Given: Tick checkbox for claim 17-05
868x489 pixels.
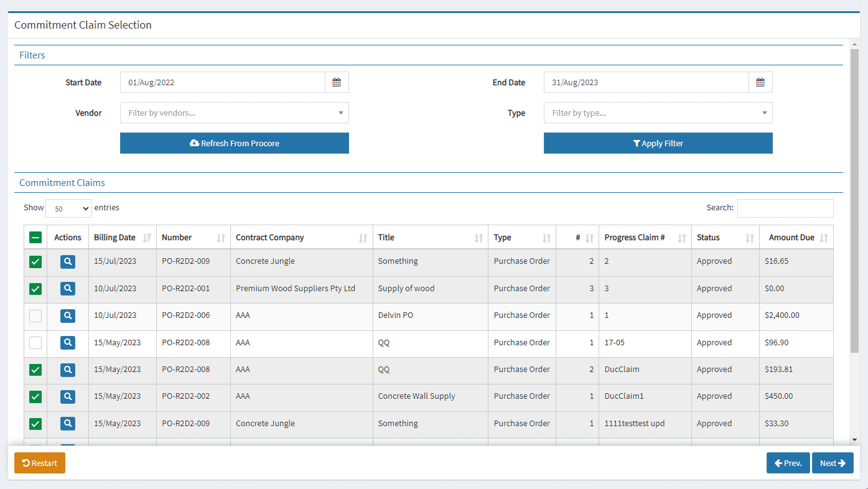Looking at the screenshot, I should 35,343.
